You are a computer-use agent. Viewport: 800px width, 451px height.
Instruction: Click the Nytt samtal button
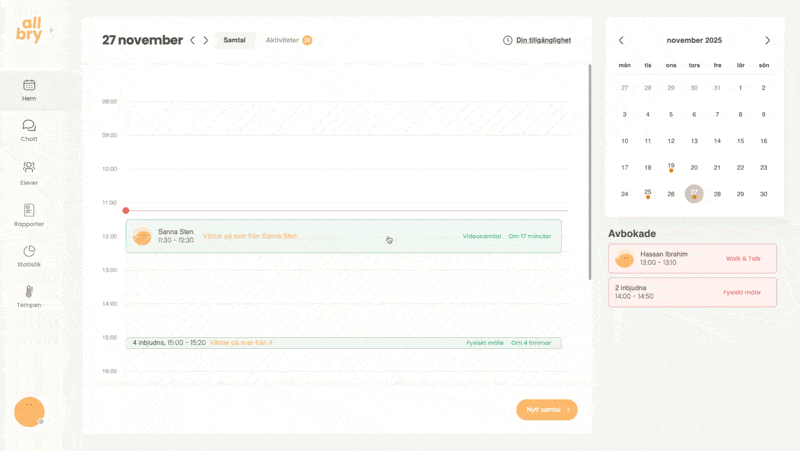(x=546, y=409)
